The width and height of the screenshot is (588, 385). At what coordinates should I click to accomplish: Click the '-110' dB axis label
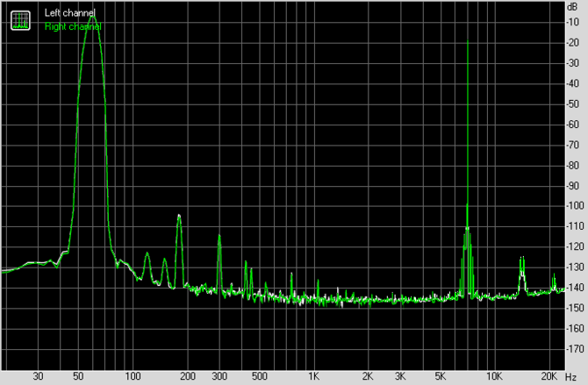(575, 226)
